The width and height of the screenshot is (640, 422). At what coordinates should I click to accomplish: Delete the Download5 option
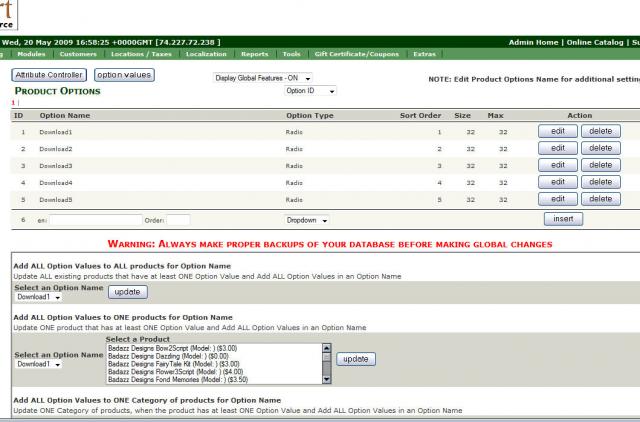tap(601, 199)
